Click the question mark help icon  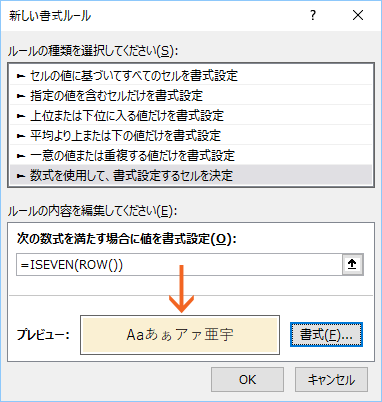click(x=313, y=15)
